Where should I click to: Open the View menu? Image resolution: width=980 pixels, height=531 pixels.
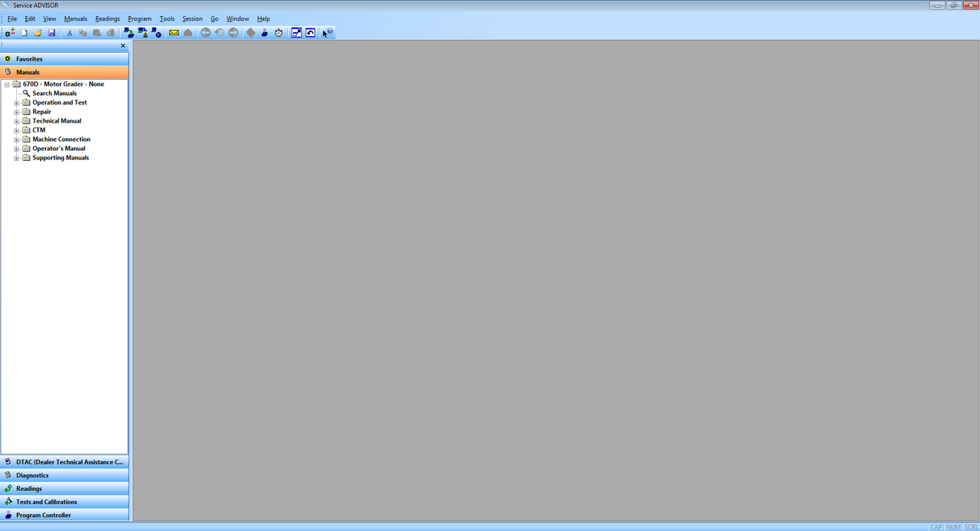50,18
